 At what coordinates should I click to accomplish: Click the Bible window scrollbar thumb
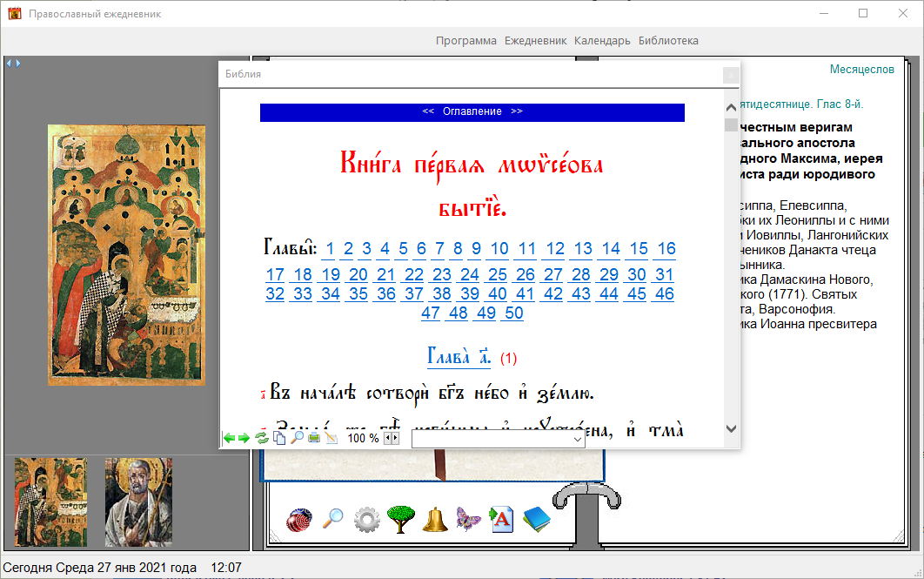tap(731, 125)
